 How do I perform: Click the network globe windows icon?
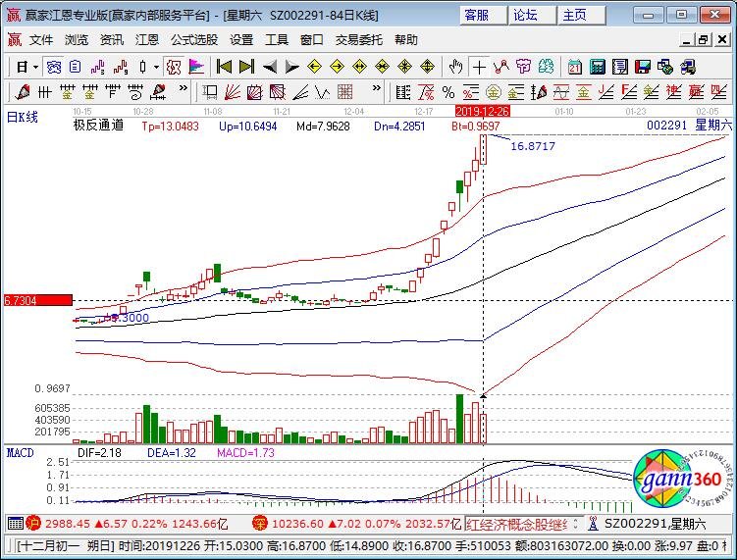pyautogui.click(x=664, y=67)
